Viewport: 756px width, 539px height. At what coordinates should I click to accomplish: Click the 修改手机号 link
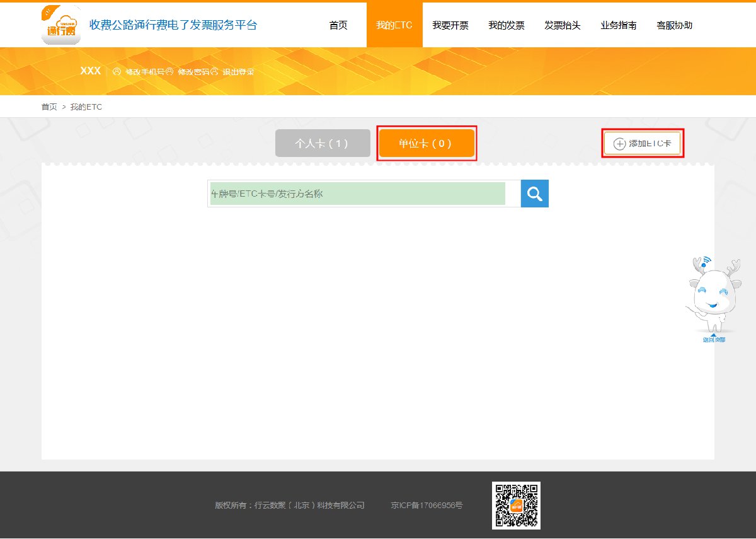(x=144, y=72)
